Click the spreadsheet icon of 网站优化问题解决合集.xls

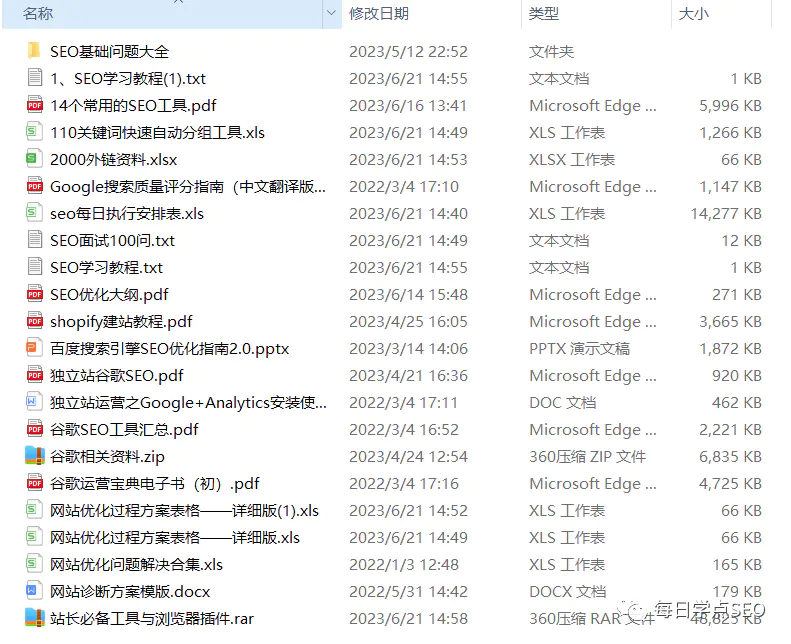pyautogui.click(x=33, y=564)
